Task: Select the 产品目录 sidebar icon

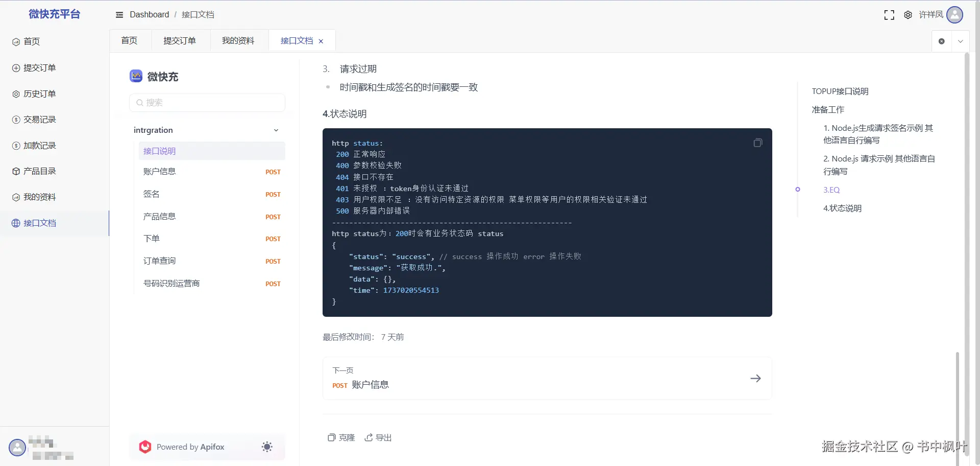Action: tap(15, 171)
